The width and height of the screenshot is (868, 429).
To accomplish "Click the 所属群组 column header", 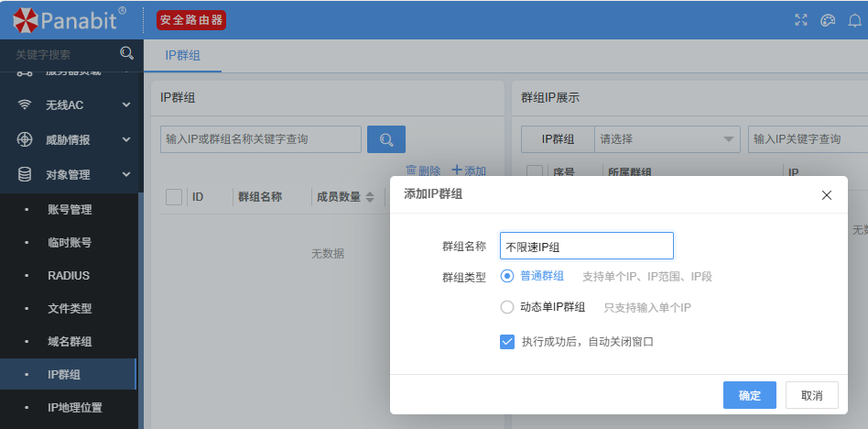I will (629, 172).
